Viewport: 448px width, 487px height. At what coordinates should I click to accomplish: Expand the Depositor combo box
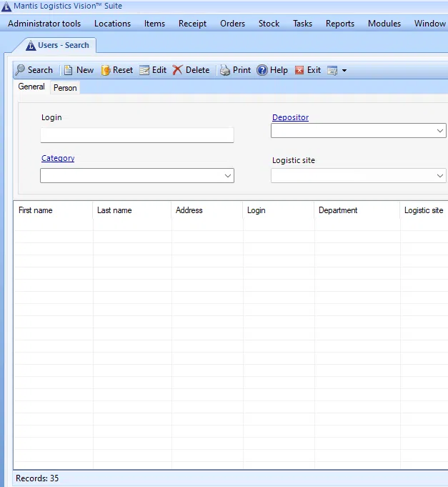tap(439, 131)
